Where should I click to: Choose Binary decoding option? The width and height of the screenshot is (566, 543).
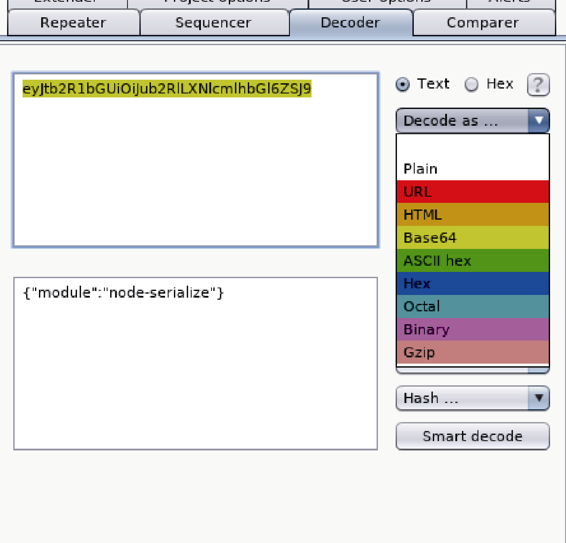tap(473, 329)
